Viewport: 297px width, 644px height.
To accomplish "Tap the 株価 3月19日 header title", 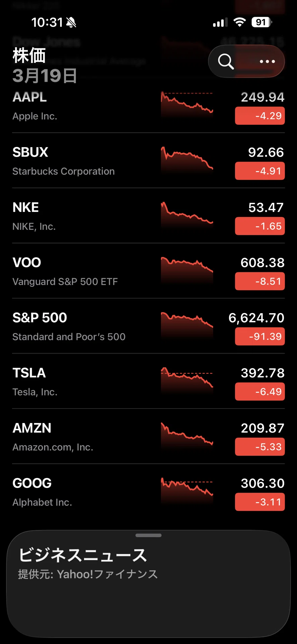I will pos(45,65).
